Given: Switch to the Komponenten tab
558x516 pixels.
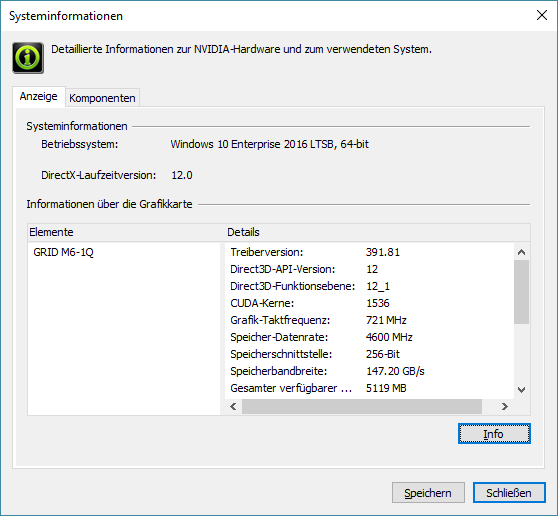Looking at the screenshot, I should tap(102, 98).
